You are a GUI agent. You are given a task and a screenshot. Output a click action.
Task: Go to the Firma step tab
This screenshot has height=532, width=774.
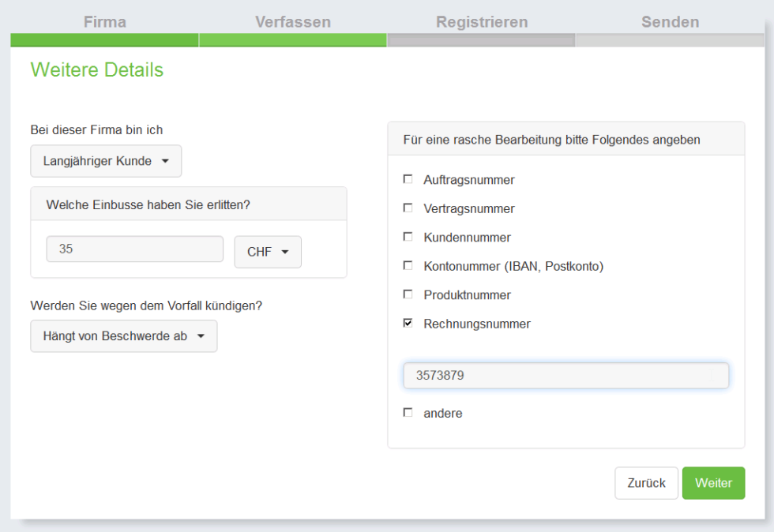(104, 22)
